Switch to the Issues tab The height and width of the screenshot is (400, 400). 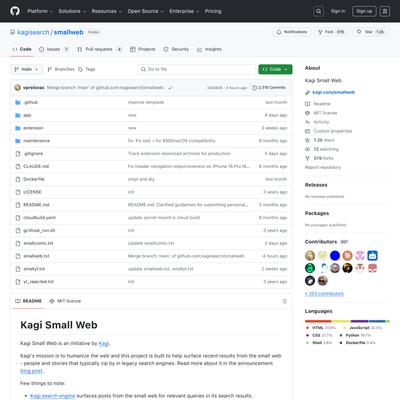coord(54,49)
